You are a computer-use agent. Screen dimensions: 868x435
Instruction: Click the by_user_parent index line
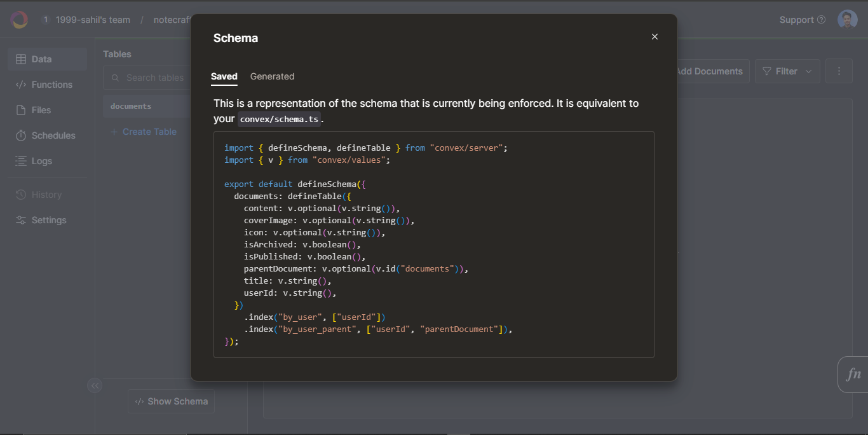(378, 329)
